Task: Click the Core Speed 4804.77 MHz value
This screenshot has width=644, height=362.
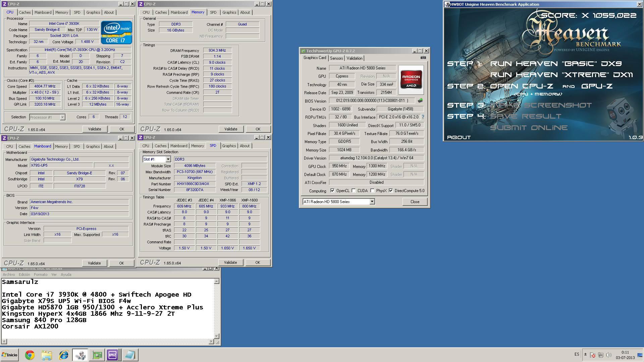Action: coord(45,86)
